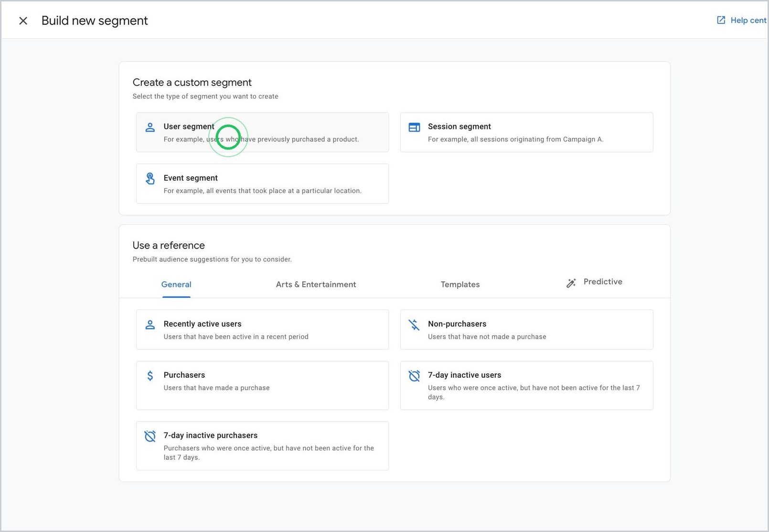
Task: Click the 'Create a custom segment' heading
Action: pyautogui.click(x=192, y=83)
